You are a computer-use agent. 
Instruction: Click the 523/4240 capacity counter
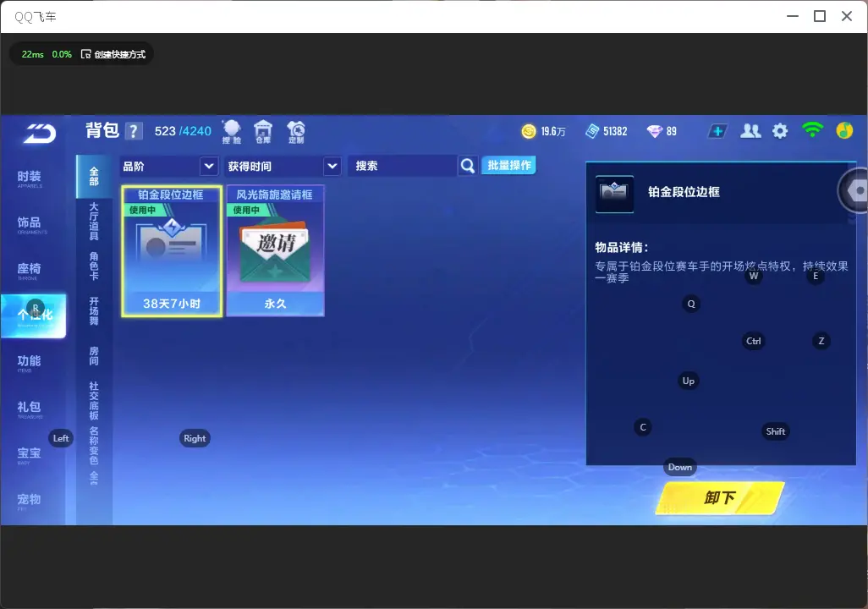[x=183, y=131]
